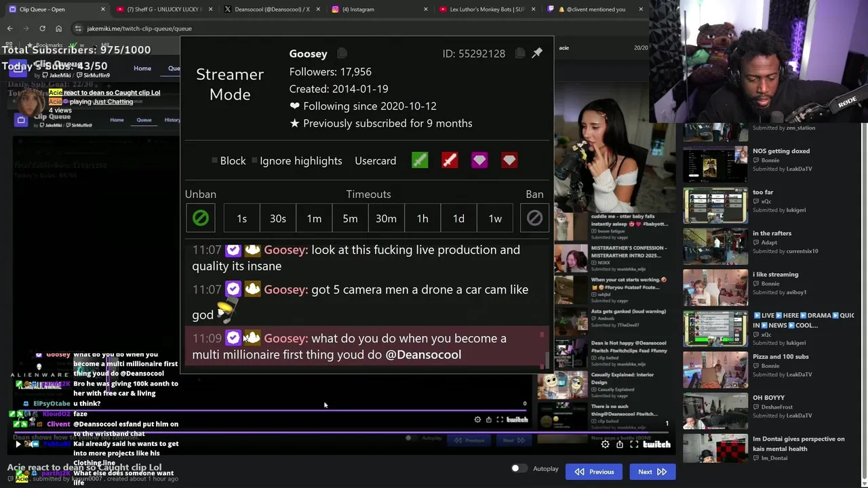
Task: Share clip from outer player controls
Action: 619,445
